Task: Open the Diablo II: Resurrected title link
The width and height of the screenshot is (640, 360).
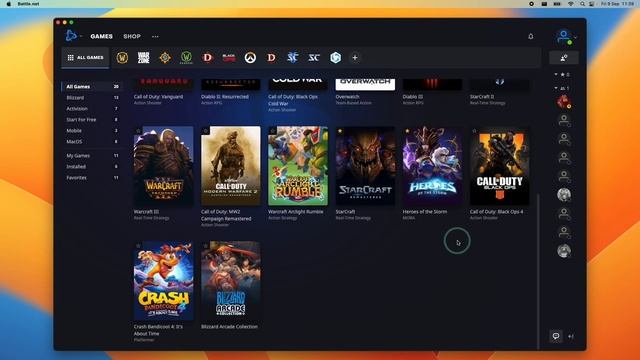Action: click(224, 97)
